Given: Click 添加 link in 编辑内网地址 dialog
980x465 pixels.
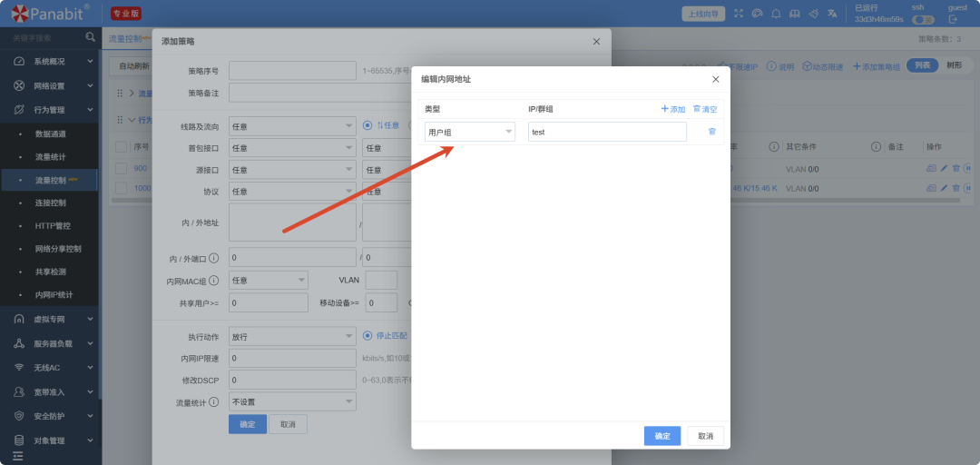Looking at the screenshot, I should tap(672, 109).
